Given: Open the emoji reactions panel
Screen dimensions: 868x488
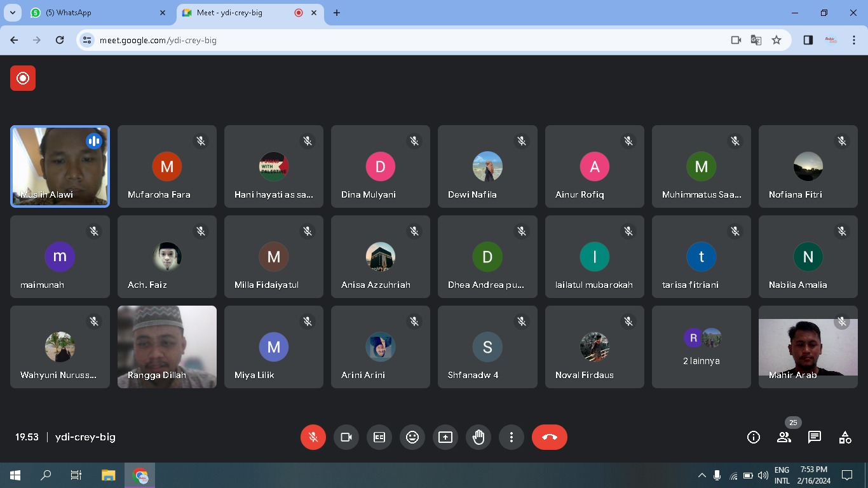Looking at the screenshot, I should [412, 437].
